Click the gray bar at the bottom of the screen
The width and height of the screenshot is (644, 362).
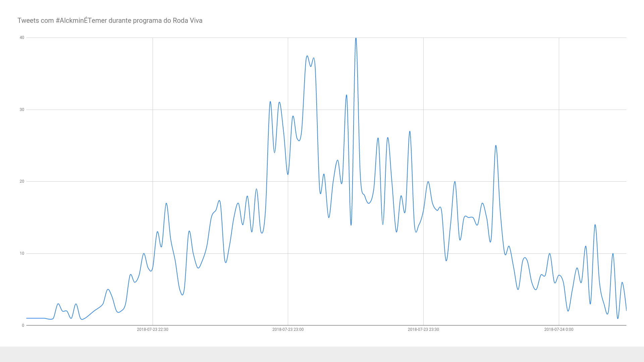click(x=322, y=354)
